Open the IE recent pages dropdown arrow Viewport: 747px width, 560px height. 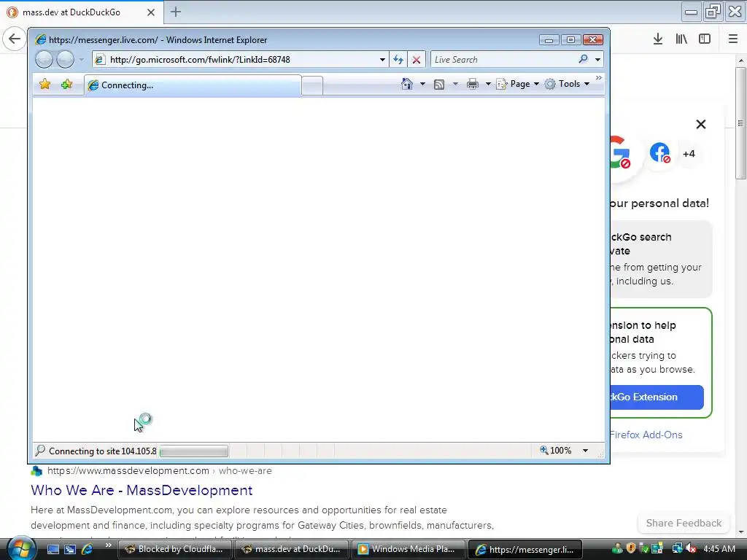(82, 60)
